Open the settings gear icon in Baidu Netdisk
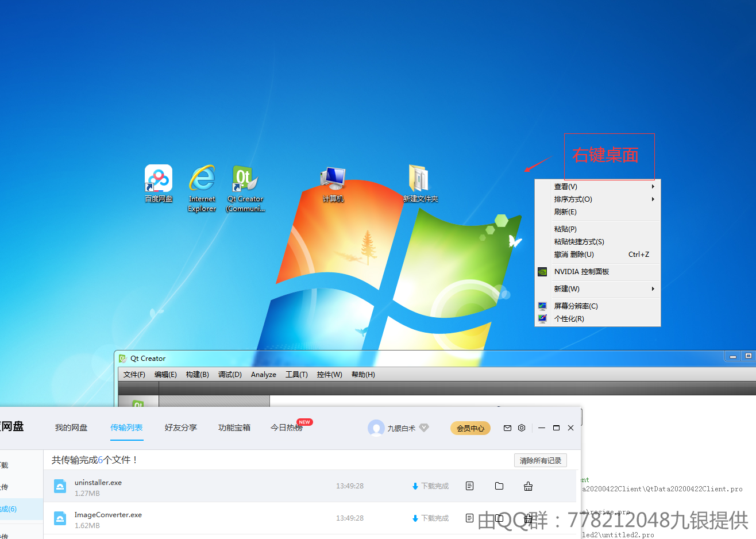The width and height of the screenshot is (756, 539). point(522,428)
